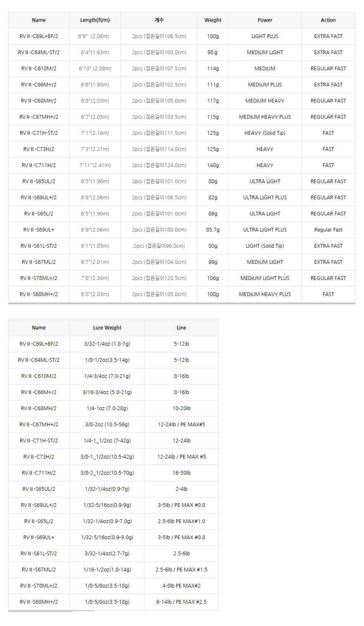364x626 pixels.
Task: Select the 3/8-2oz (10.5-56g) lure weight cell
Action: pos(107,425)
